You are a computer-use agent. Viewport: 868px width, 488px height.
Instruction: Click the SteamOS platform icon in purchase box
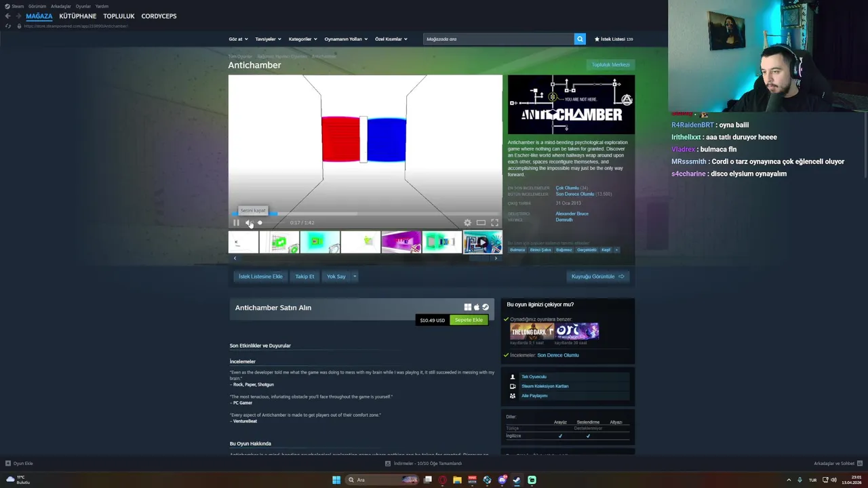coord(486,307)
